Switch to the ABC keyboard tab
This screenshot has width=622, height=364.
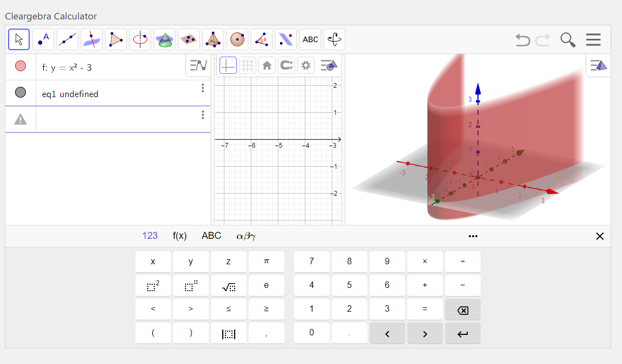click(211, 236)
